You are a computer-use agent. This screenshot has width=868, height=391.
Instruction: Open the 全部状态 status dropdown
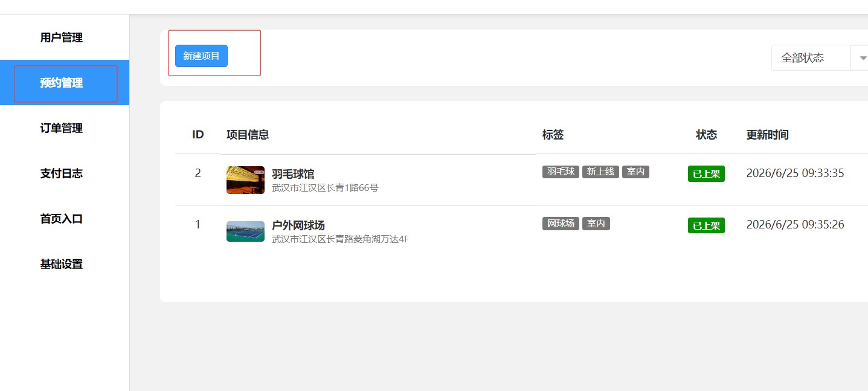(819, 58)
